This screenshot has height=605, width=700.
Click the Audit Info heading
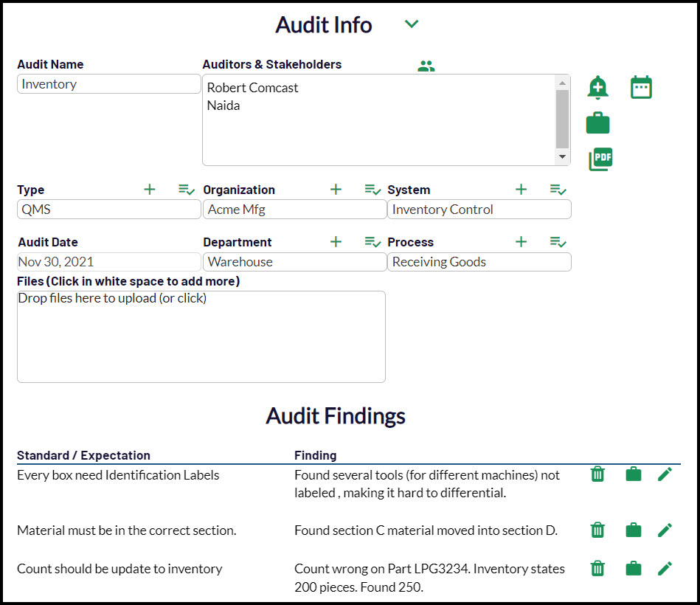pyautogui.click(x=324, y=25)
